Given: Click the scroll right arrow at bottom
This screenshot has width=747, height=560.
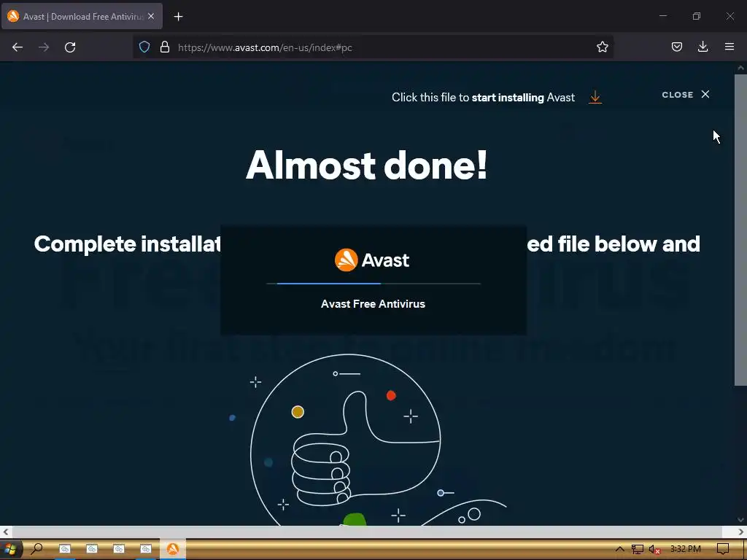Looking at the screenshot, I should click(x=741, y=532).
